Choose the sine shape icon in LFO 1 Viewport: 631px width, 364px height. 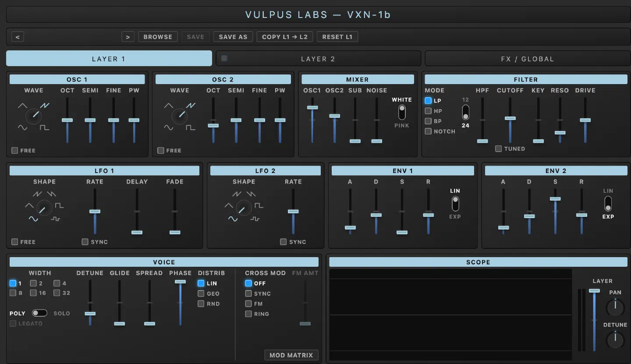pos(33,219)
